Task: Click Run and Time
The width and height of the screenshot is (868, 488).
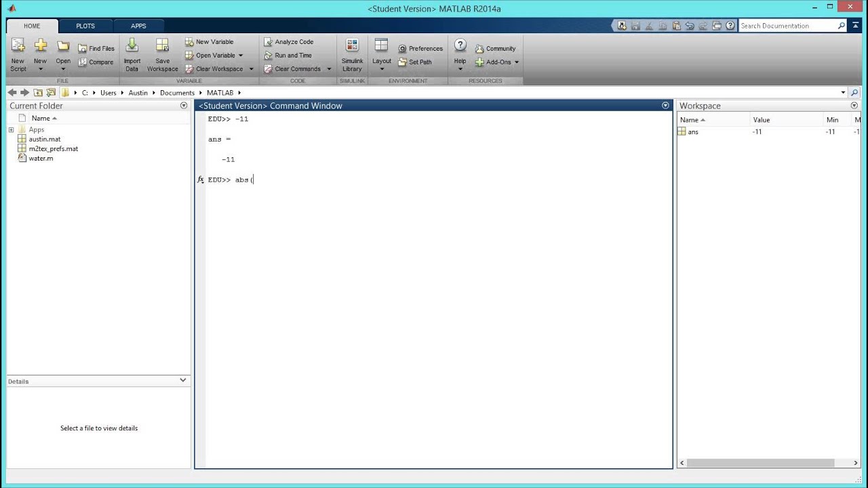Action: [288, 56]
